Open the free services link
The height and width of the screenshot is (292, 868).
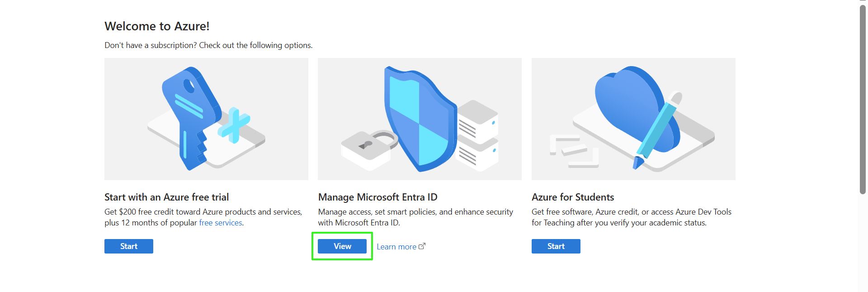click(221, 223)
